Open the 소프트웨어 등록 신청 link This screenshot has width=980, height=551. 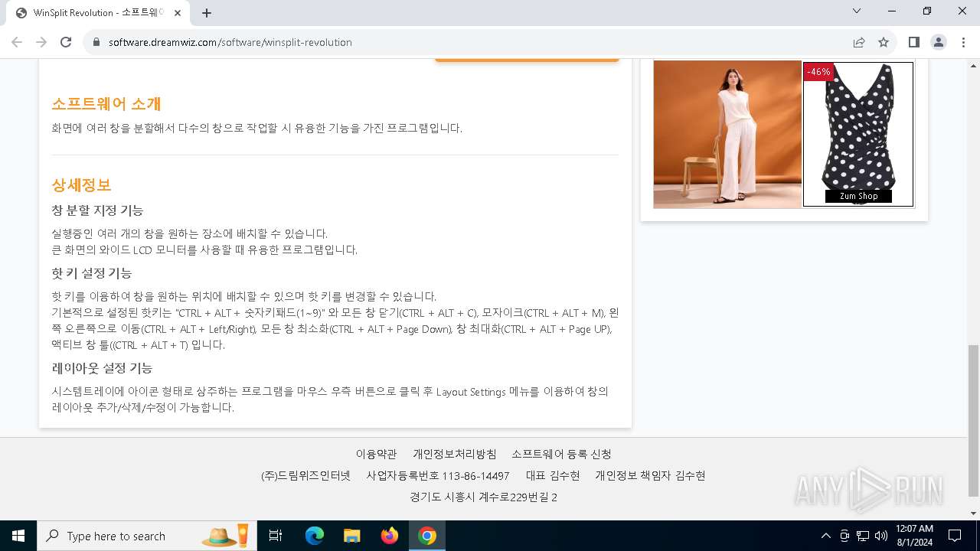pos(561,454)
